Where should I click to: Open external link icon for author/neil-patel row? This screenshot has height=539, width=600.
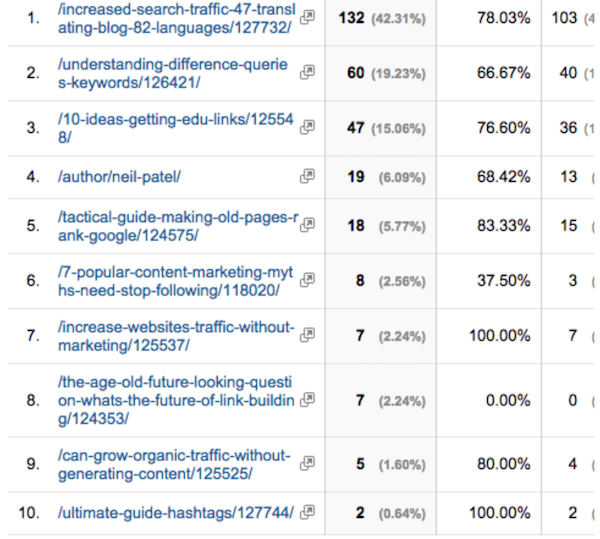[x=307, y=176]
